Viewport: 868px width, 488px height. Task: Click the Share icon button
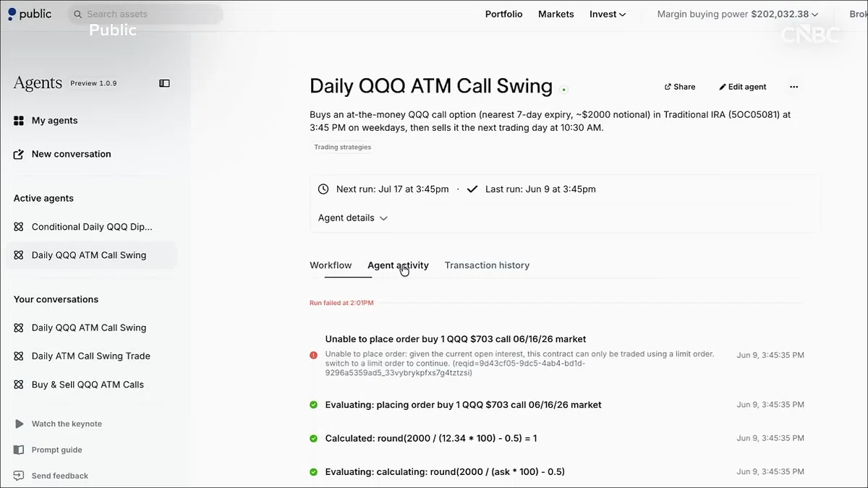tap(680, 87)
